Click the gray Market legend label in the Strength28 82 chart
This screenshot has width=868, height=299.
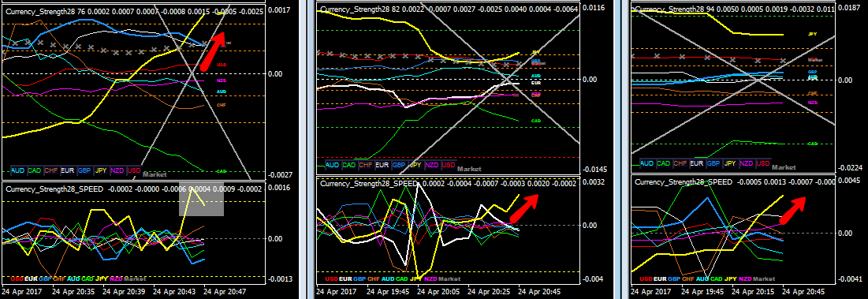(469, 168)
